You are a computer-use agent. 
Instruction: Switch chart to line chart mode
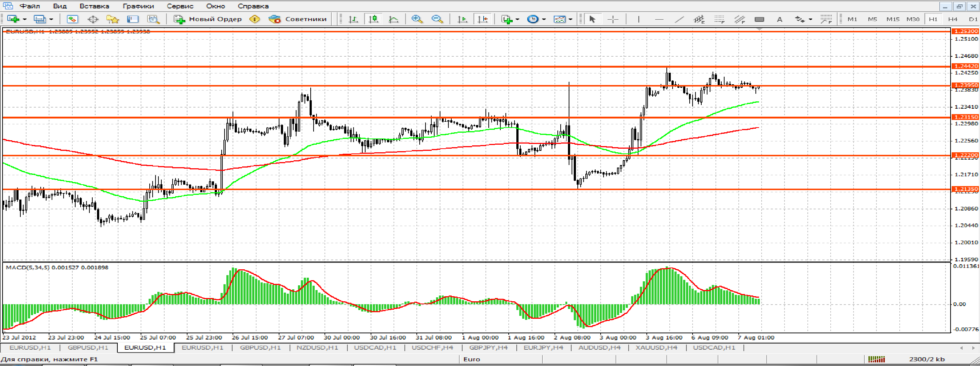click(x=394, y=19)
